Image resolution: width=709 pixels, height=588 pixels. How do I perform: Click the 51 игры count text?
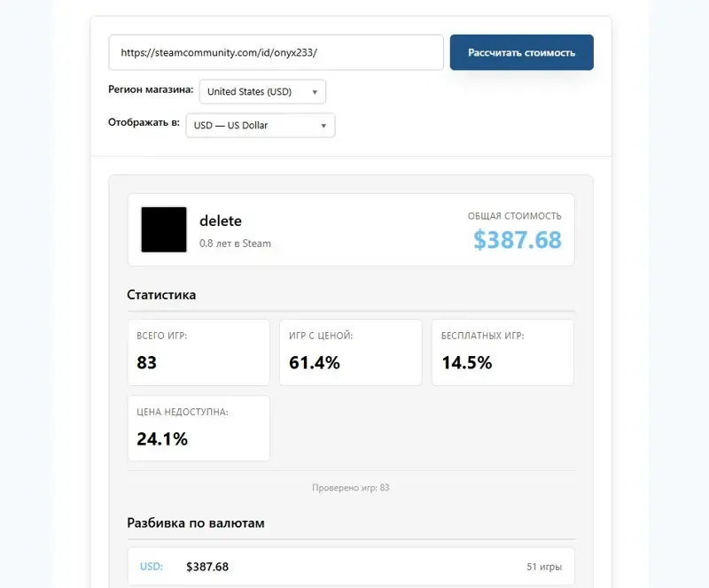click(x=544, y=567)
